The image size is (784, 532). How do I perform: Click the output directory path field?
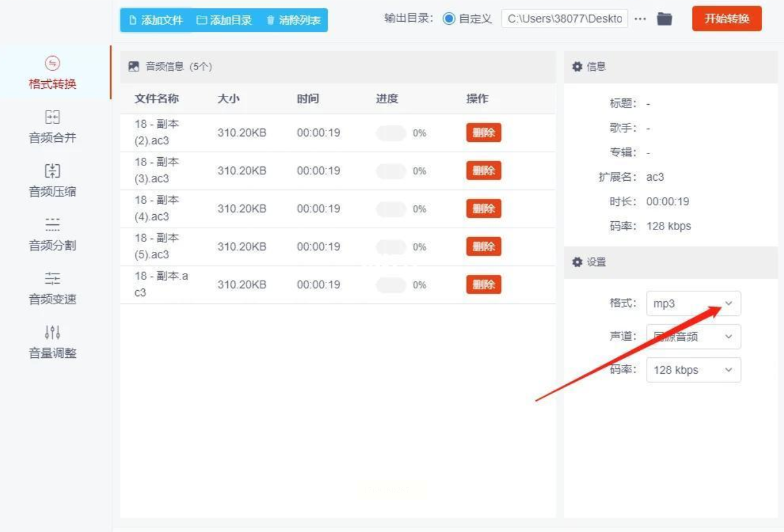click(x=564, y=19)
